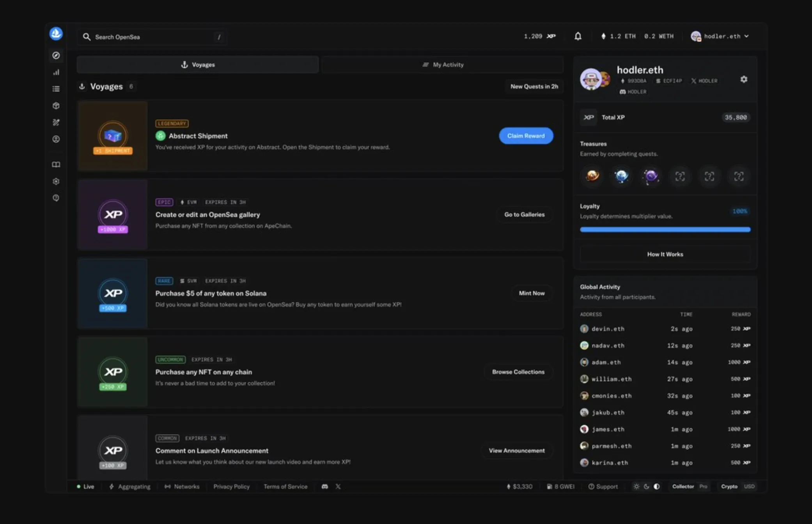Switch to Pro mode
812x524 pixels.
(703, 487)
